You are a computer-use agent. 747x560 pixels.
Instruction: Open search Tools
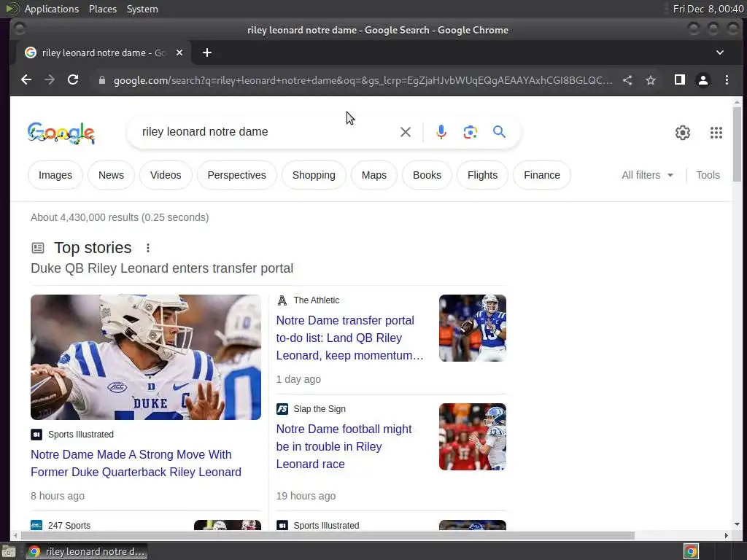click(x=708, y=175)
